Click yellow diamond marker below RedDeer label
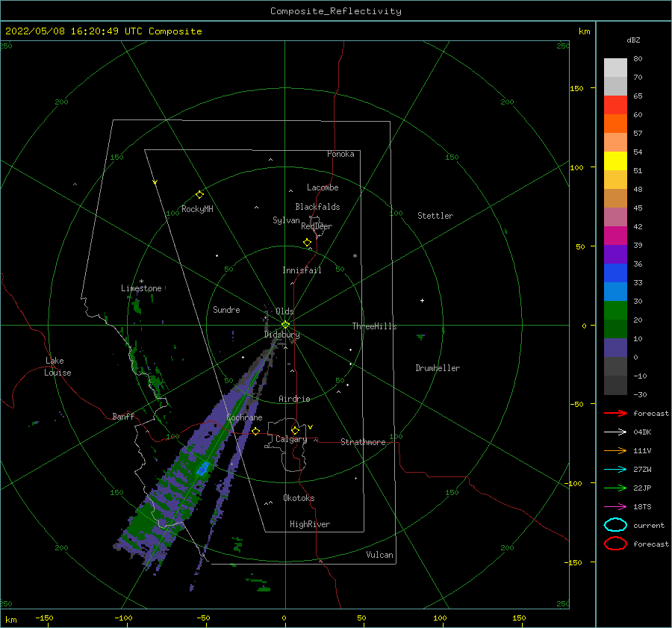Screen dimensions: 672x628 [308, 243]
